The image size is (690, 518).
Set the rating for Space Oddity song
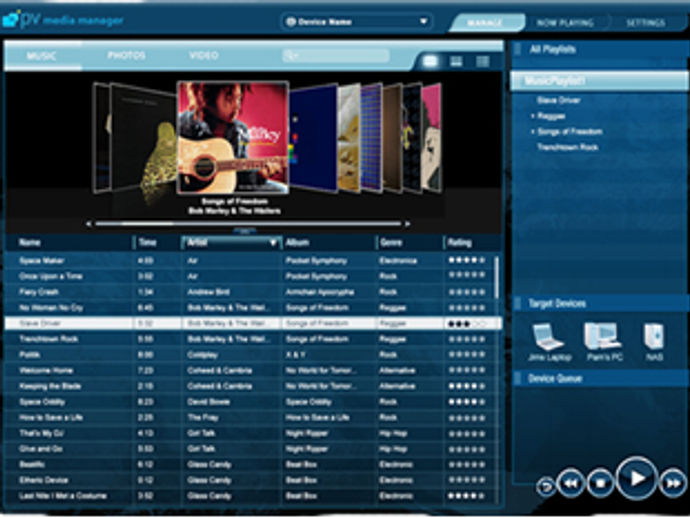click(466, 402)
